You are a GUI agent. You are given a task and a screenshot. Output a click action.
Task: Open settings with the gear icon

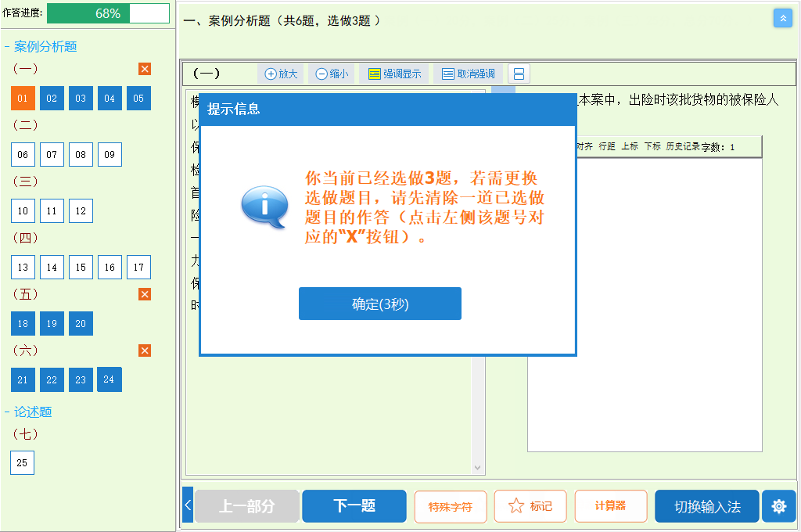point(778,506)
